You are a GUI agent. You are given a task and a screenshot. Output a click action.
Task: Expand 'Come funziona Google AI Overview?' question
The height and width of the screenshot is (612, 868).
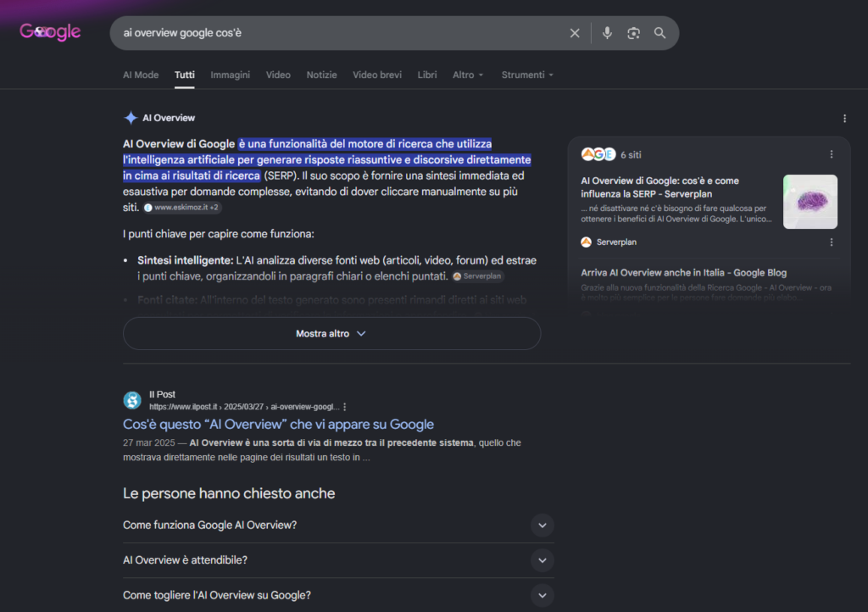tap(338, 526)
